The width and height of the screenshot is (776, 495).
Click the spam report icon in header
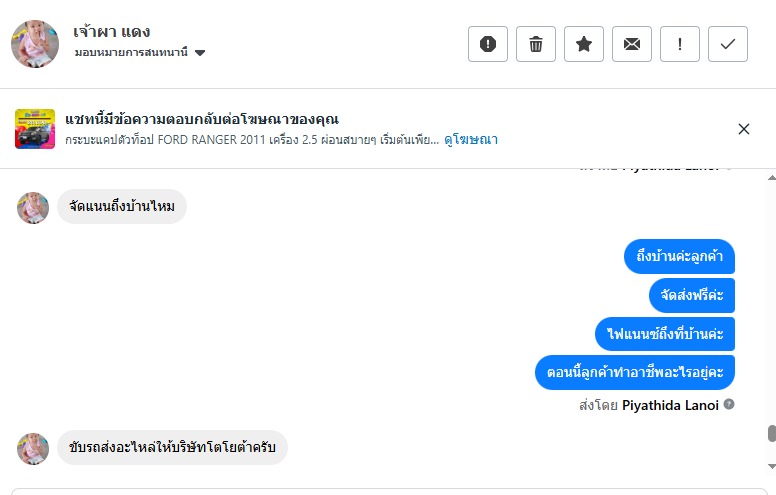pos(488,44)
